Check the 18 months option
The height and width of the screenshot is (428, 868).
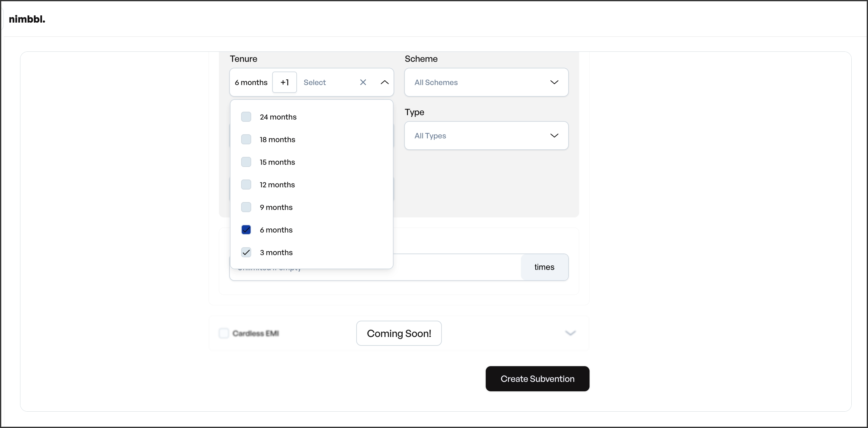pyautogui.click(x=246, y=140)
